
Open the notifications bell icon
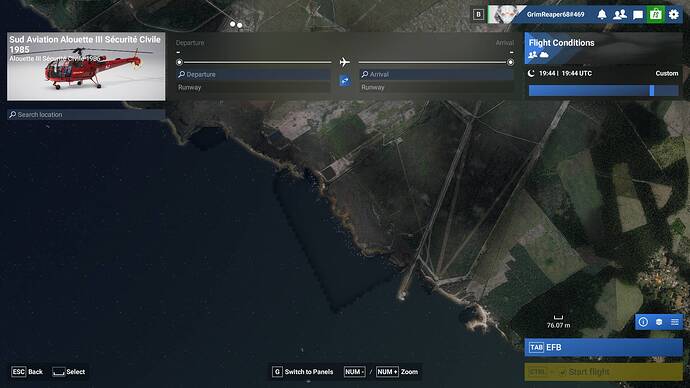point(602,15)
